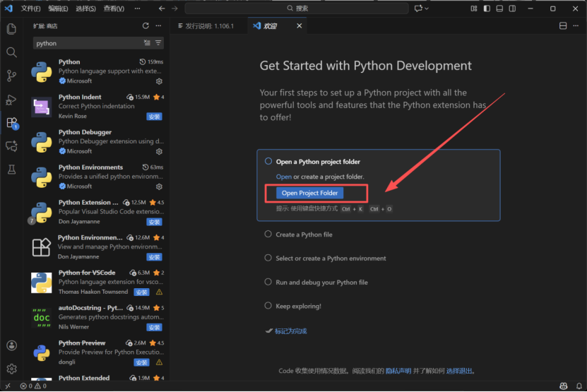Toggle secondary side bar visibility
This screenshot has height=392, width=587.
[512, 8]
